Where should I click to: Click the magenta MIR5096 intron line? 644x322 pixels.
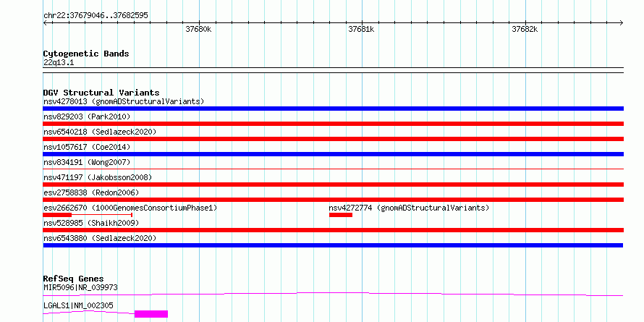pyautogui.click(x=333, y=293)
